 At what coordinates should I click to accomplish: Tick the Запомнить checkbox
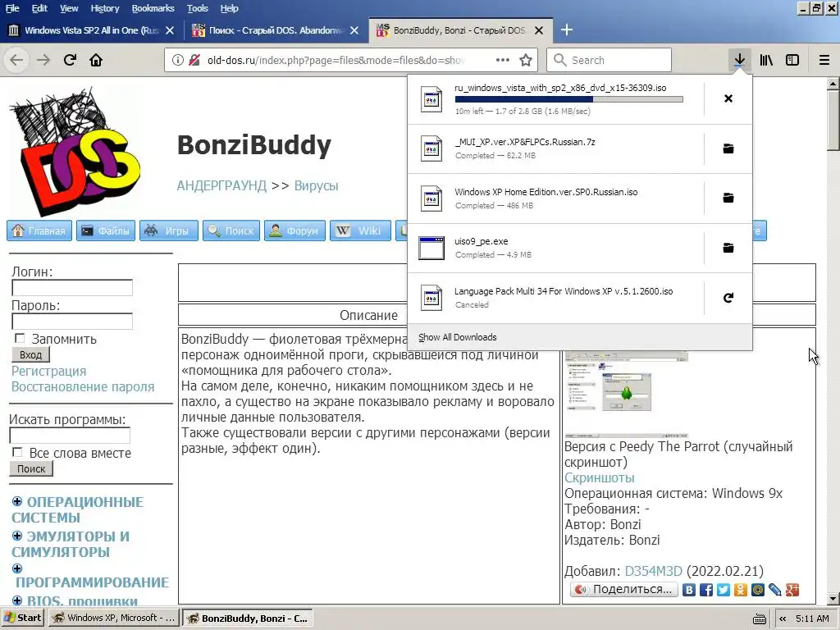[20, 338]
